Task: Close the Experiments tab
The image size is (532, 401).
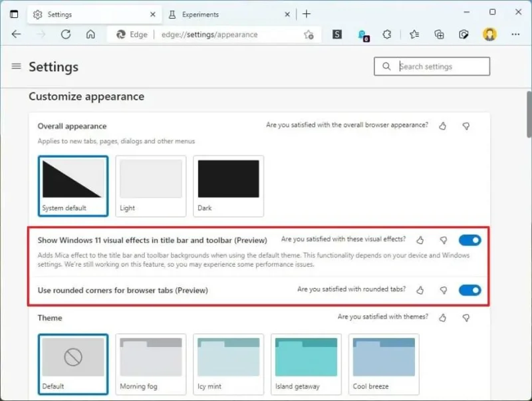Action: 287,14
